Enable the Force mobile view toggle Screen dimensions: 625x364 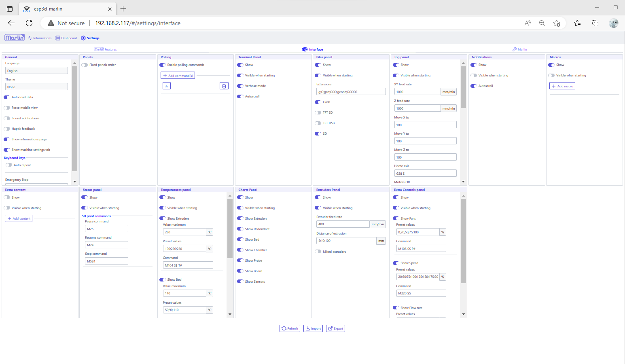7,108
